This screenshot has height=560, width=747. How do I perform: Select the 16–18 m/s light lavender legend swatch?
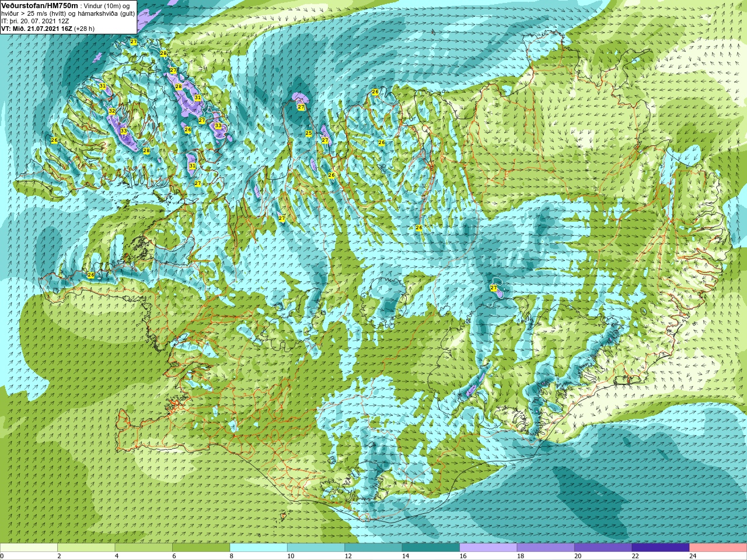click(x=488, y=548)
